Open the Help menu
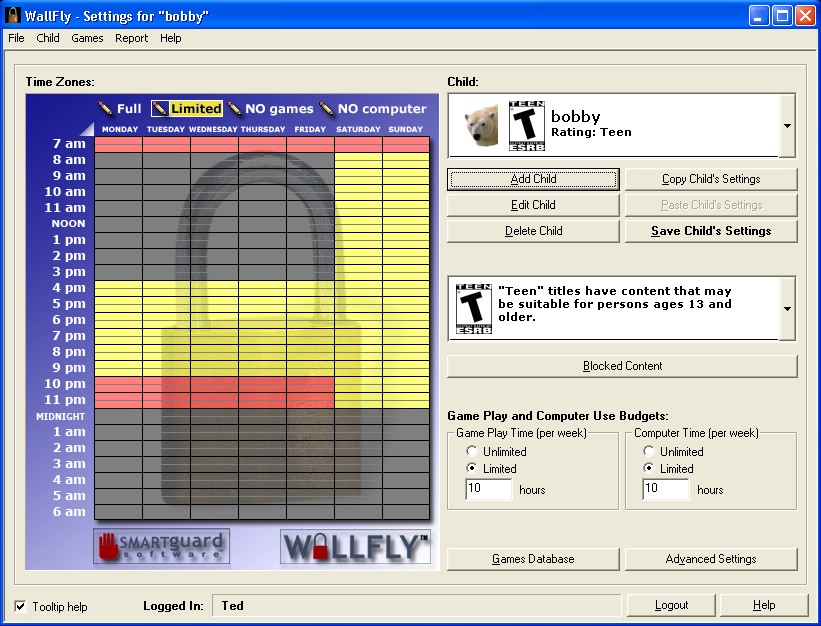 [x=171, y=38]
